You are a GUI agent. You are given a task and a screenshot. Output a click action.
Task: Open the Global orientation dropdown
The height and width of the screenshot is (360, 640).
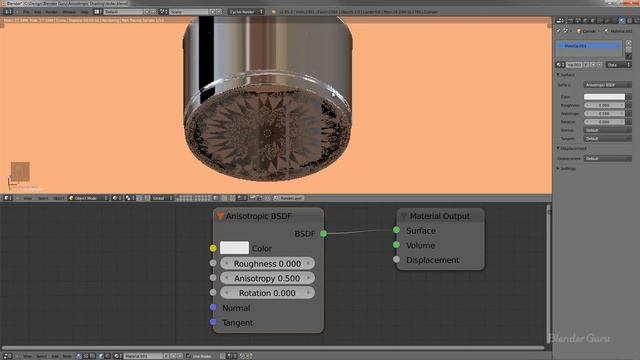click(x=162, y=198)
